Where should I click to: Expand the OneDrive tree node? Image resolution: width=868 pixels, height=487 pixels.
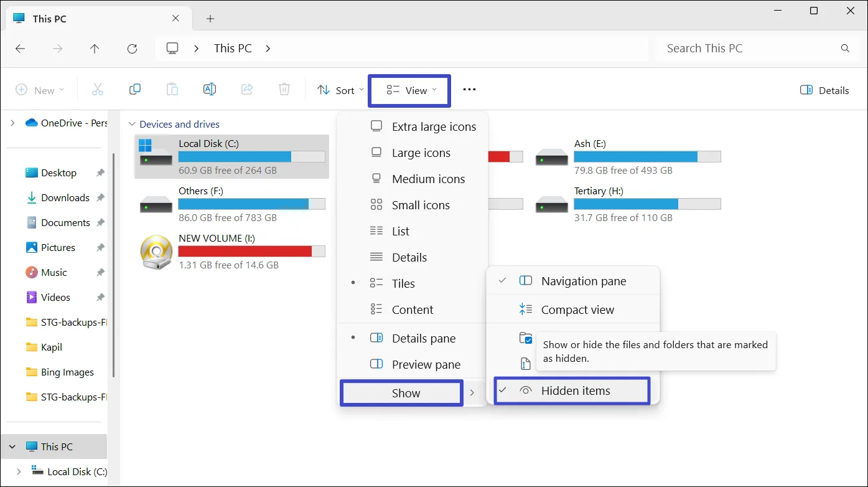pyautogui.click(x=12, y=123)
